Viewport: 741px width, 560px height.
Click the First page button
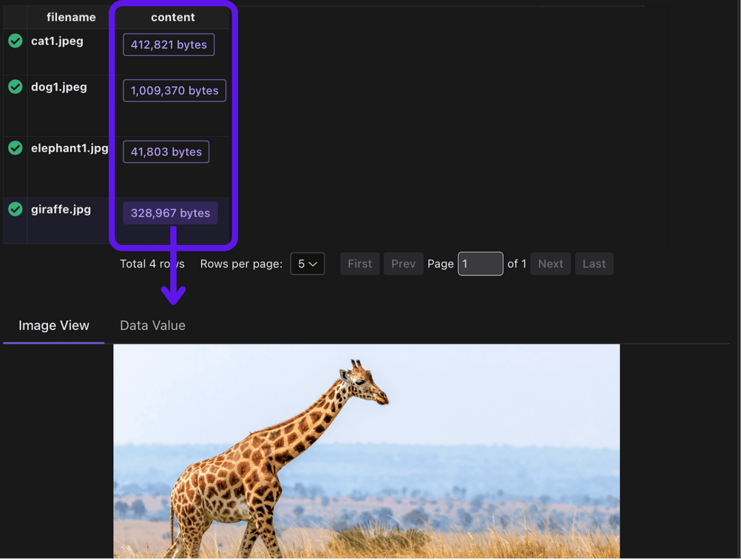pos(360,264)
